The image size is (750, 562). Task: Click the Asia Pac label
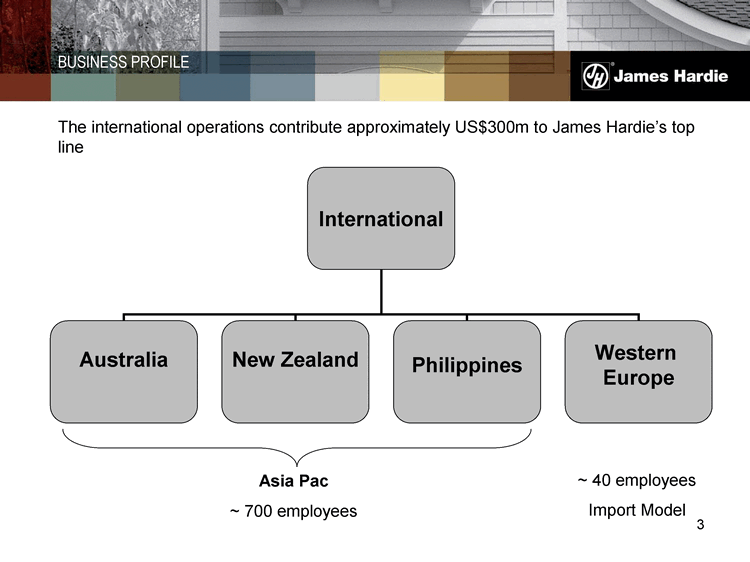(293, 482)
